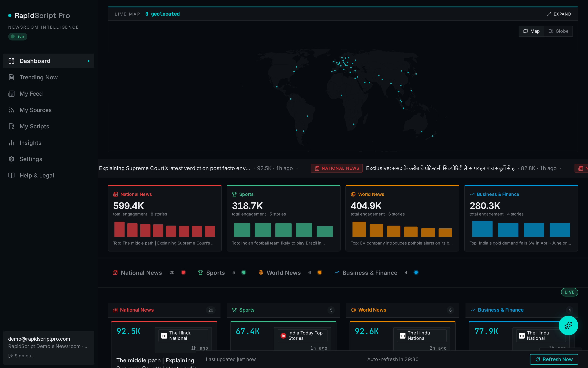Open the World News 404.9K engagement card

click(x=402, y=218)
